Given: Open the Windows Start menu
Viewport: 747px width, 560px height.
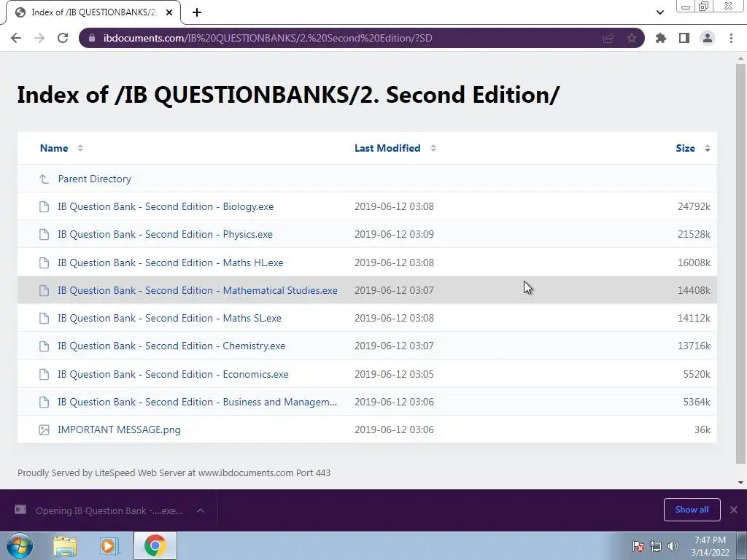Looking at the screenshot, I should click(20, 545).
